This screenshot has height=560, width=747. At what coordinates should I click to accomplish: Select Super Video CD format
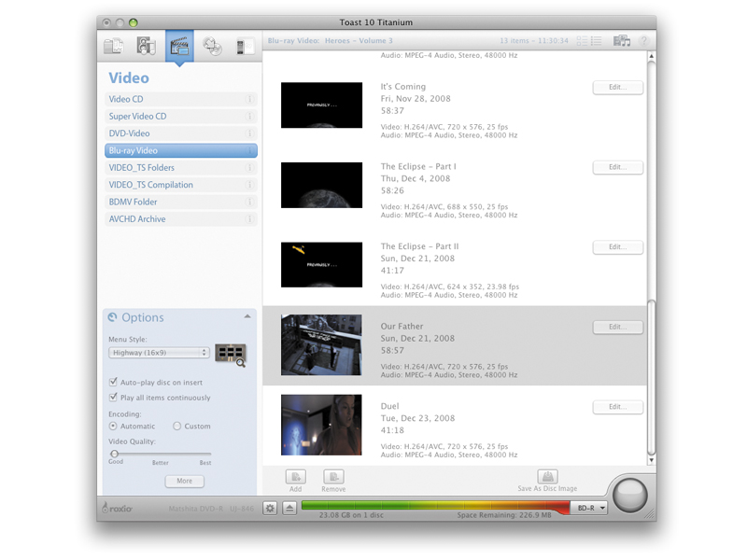pos(180,116)
